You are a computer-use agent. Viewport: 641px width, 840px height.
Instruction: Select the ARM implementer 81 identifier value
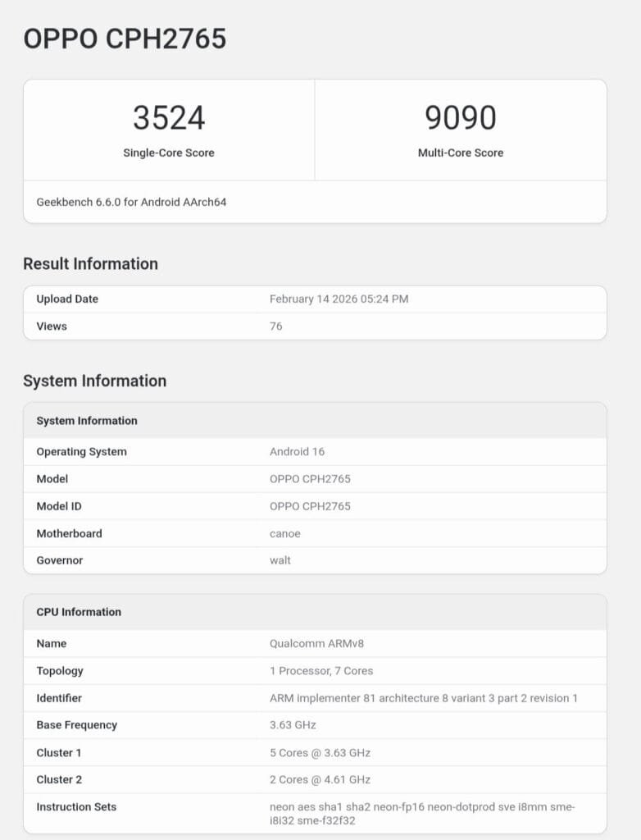(x=424, y=698)
